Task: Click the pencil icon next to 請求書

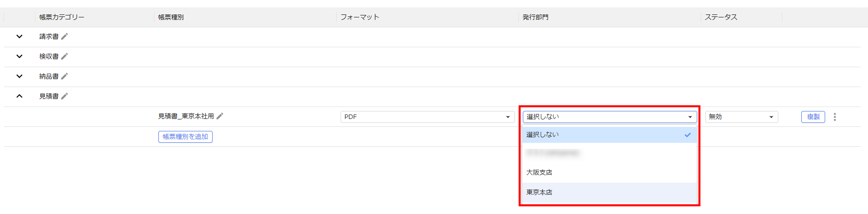Action: click(x=65, y=36)
